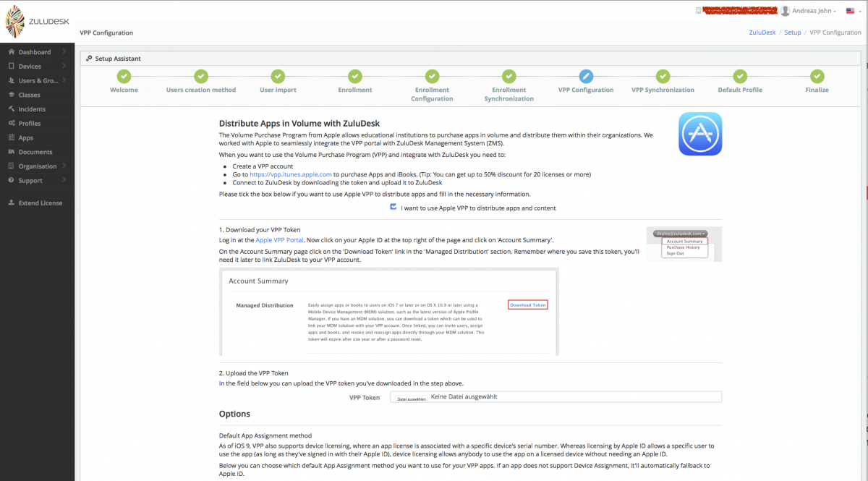Expand the Support sidebar chevron

tap(64, 180)
